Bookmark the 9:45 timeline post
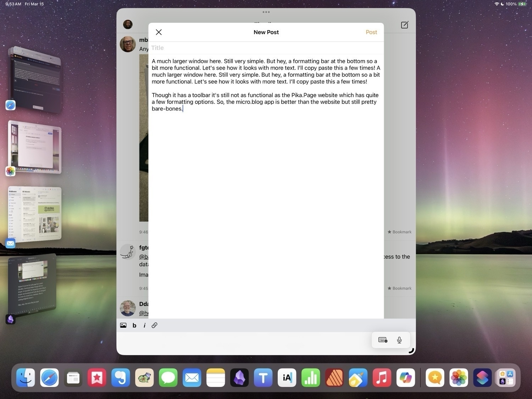The width and height of the screenshot is (532, 399). pos(399,288)
